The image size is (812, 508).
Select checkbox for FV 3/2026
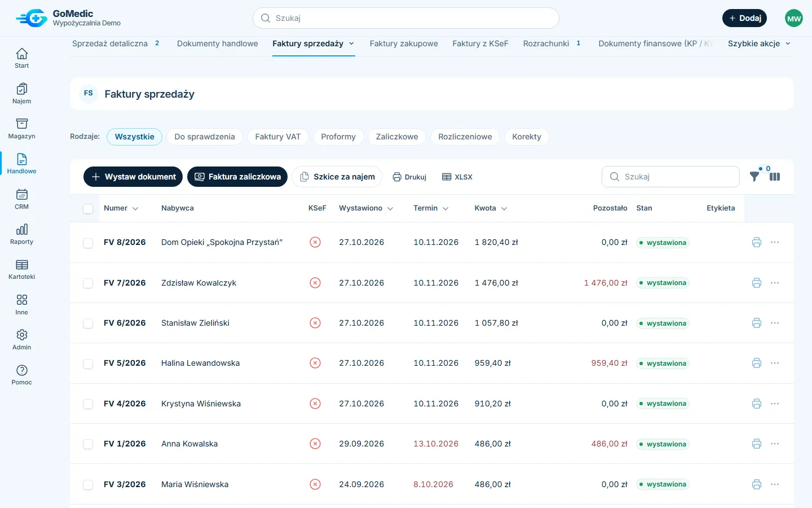point(88,485)
